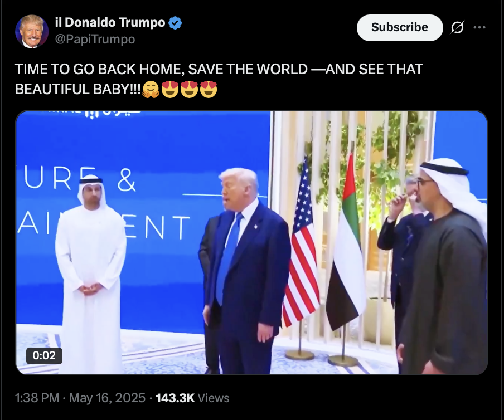Click the man in white robe in video
504x420 pixels.
coord(90,273)
